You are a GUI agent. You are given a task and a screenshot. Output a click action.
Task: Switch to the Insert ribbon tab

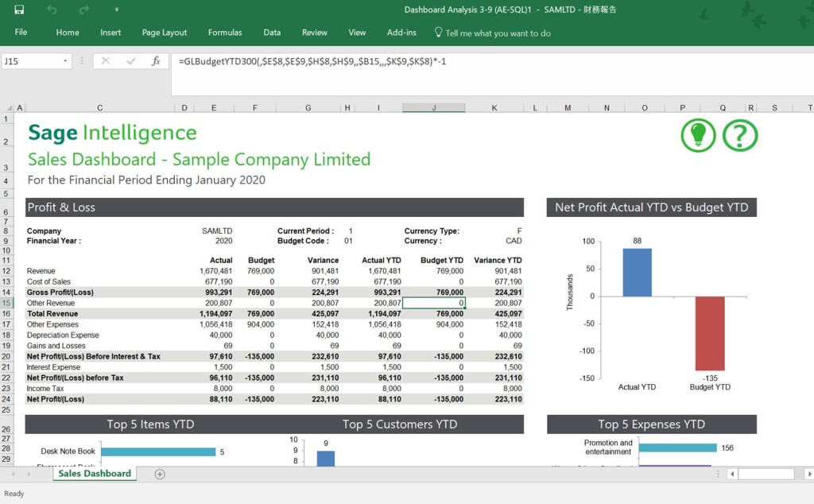tap(110, 32)
